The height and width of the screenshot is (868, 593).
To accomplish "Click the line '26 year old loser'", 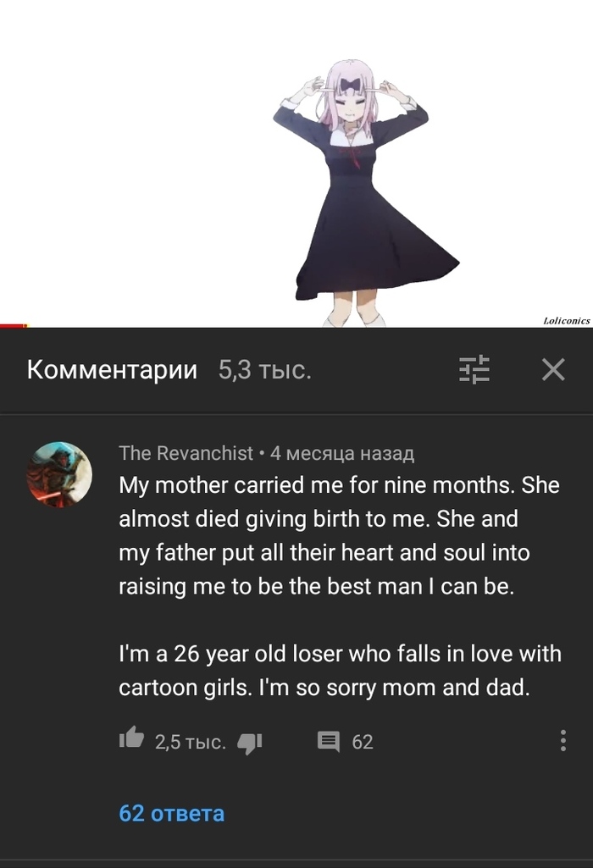I will [339, 654].
